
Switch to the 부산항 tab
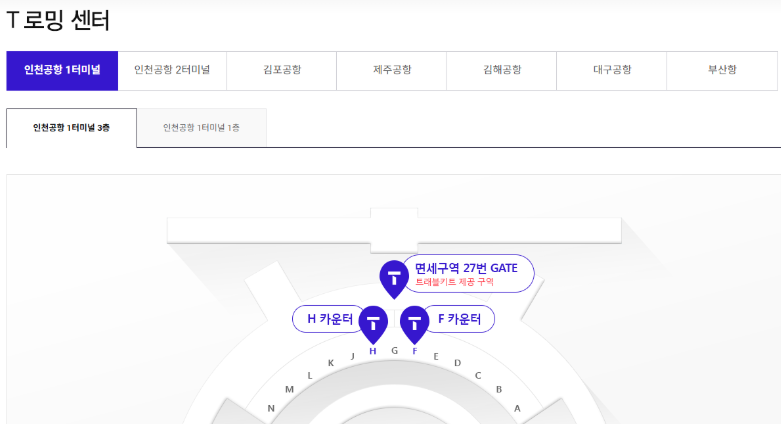pos(722,71)
